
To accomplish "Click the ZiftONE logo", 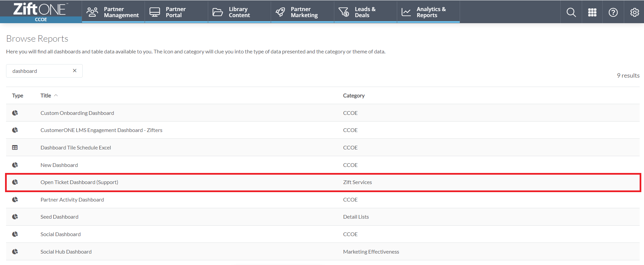I will [40, 9].
